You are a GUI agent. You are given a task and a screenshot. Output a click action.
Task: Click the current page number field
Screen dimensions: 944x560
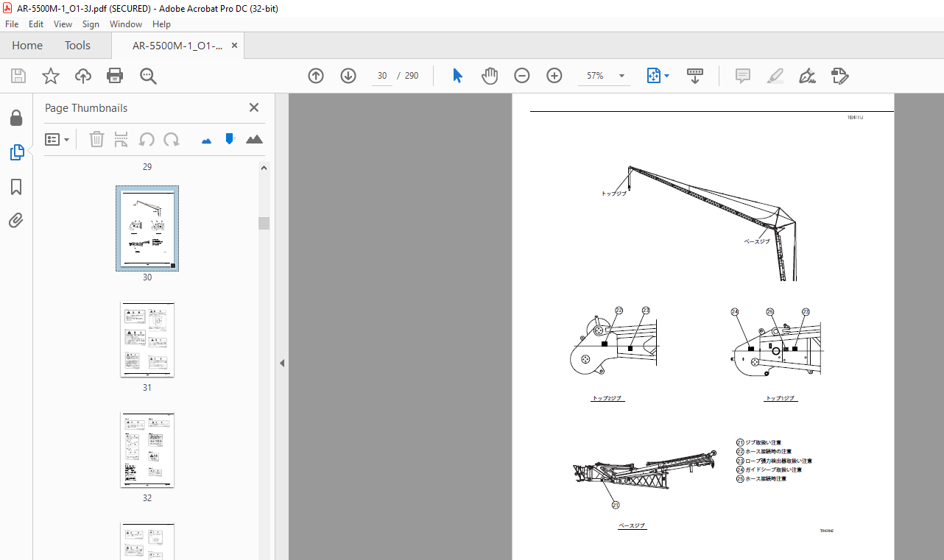coord(382,76)
